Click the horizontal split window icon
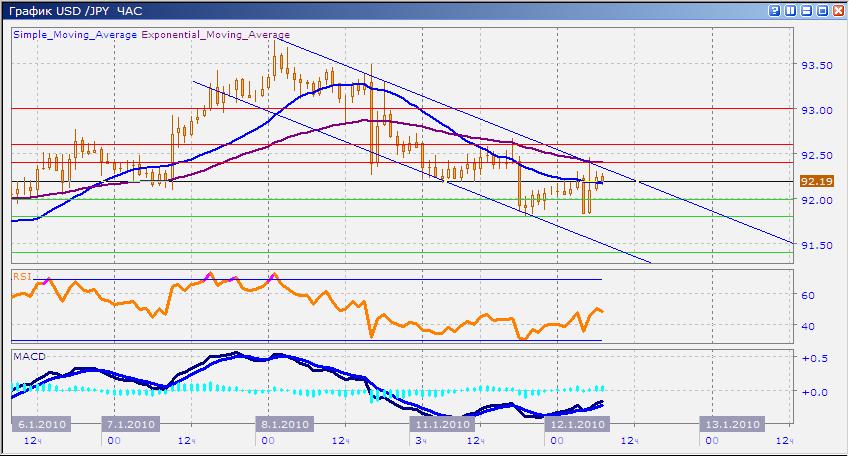The image size is (849, 456). click(x=807, y=10)
